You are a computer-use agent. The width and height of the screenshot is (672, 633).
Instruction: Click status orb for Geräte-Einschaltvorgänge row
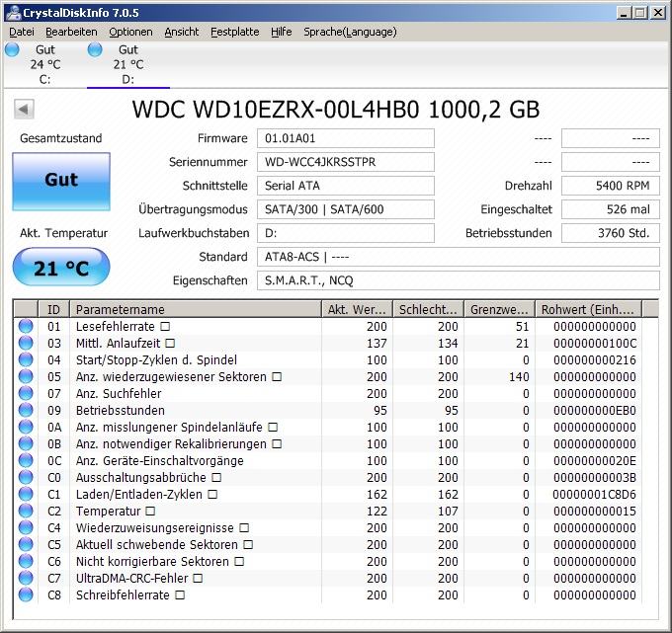26,460
